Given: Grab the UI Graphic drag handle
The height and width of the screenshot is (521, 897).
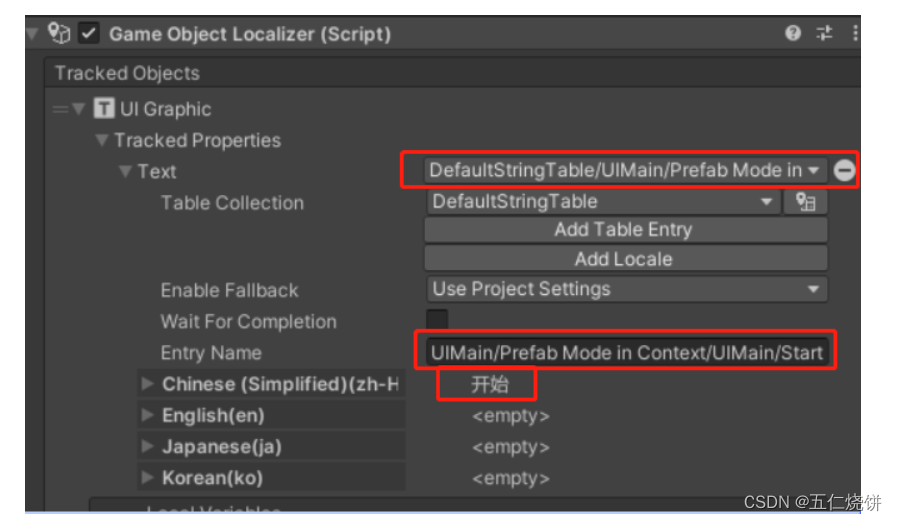Looking at the screenshot, I should (x=60, y=109).
